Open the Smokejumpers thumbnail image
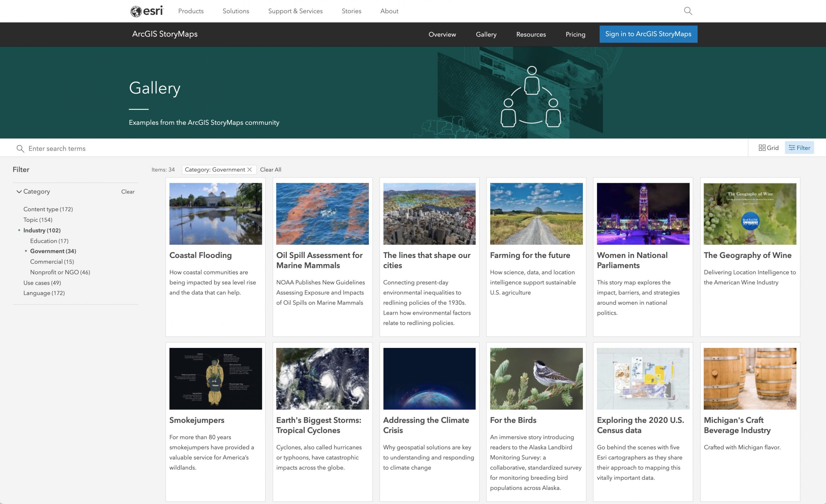The image size is (826, 504). tap(216, 379)
